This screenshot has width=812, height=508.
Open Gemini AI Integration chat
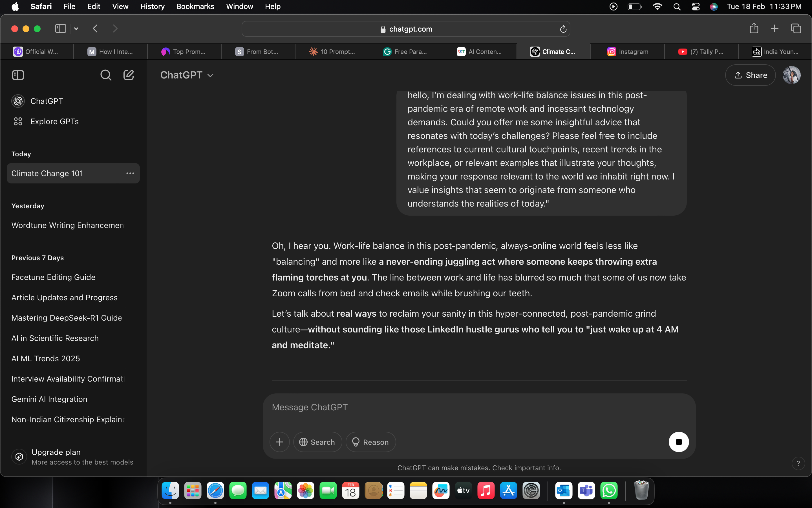[73, 399]
